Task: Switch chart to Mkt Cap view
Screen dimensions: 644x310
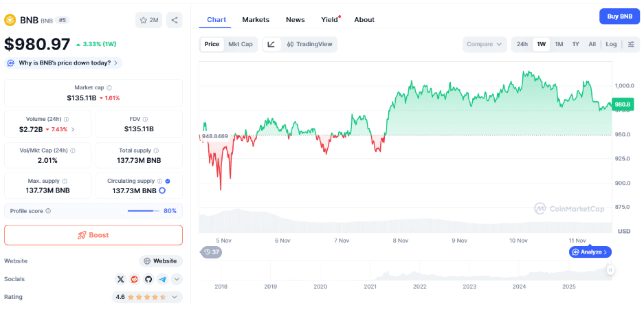Action: 240,44
